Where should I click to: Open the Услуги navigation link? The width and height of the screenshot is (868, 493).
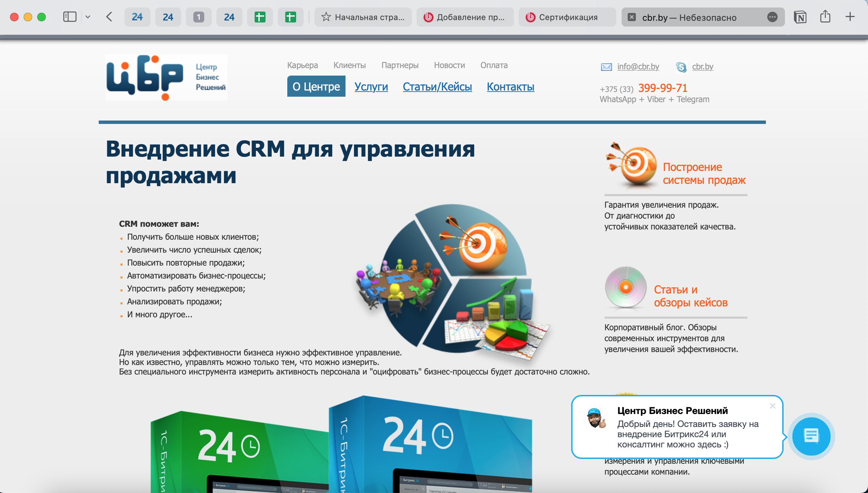[371, 87]
